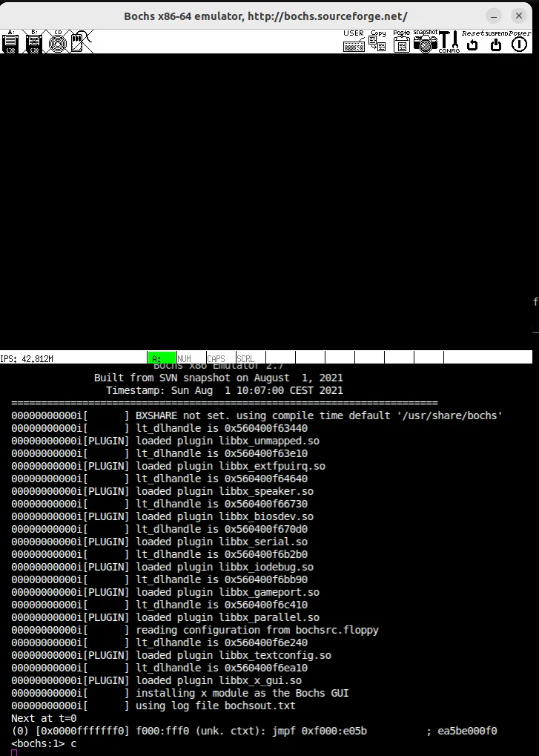
Task: Click 'reading configuration from bochsrc.floppy' line
Action: click(195, 630)
